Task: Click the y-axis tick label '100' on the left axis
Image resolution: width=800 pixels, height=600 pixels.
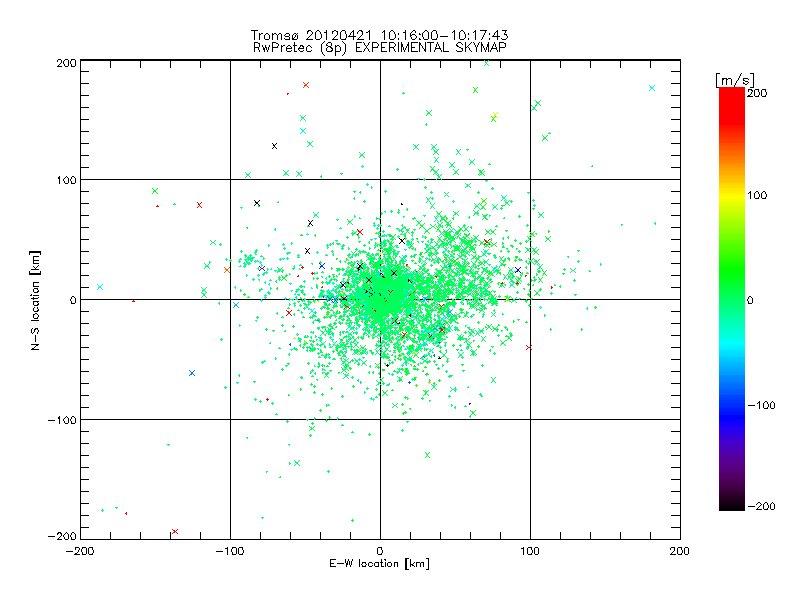Action: coord(66,181)
